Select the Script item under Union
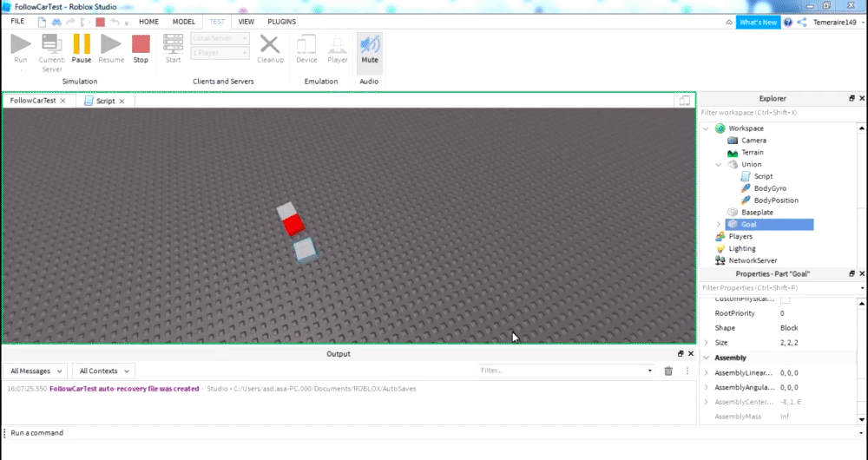Screen dimensions: 868x460 click(x=763, y=176)
